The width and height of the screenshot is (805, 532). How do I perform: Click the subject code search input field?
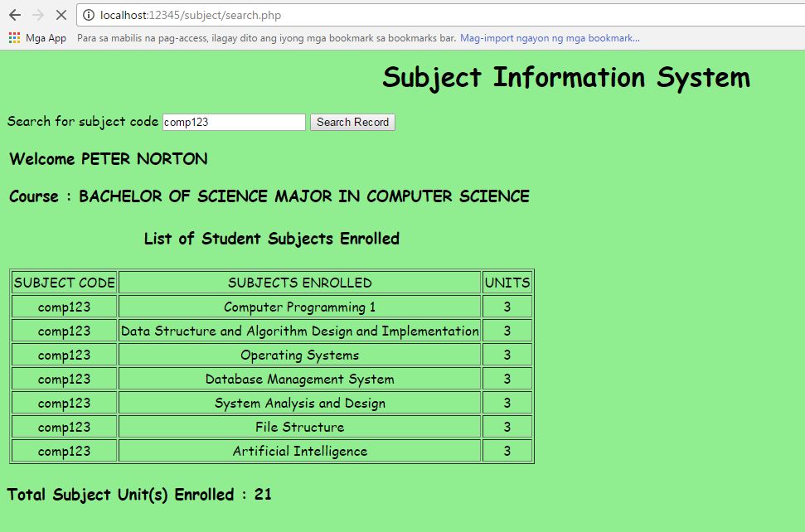pyautogui.click(x=233, y=122)
